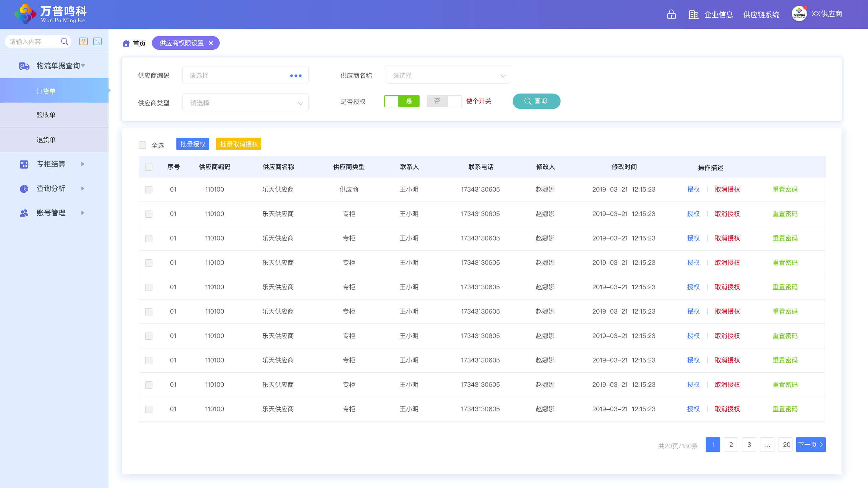Click the enterprise info building icon

tap(693, 14)
